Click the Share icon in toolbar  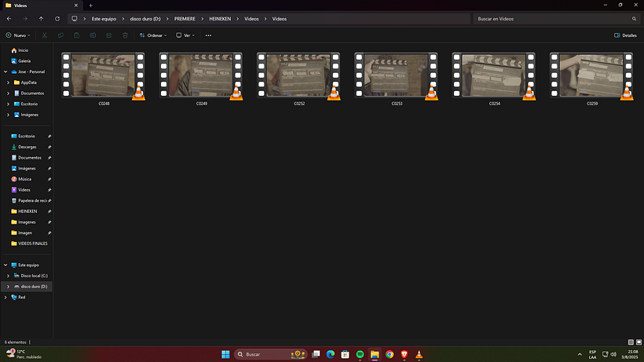point(109,35)
